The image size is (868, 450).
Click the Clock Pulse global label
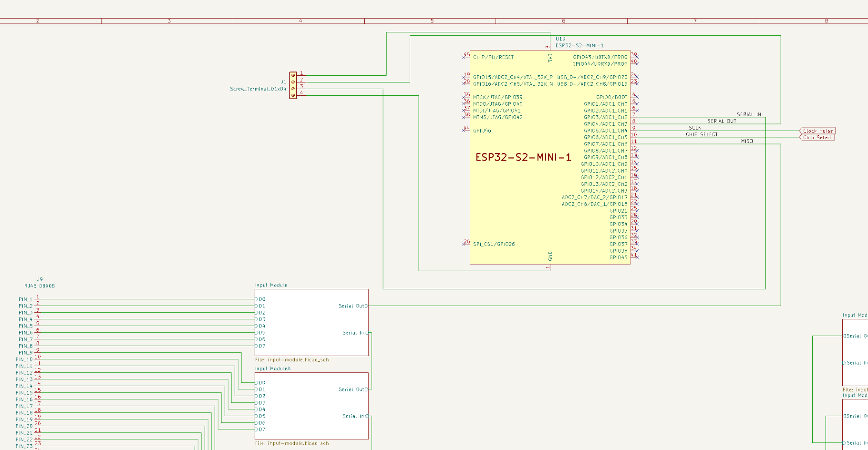click(817, 131)
